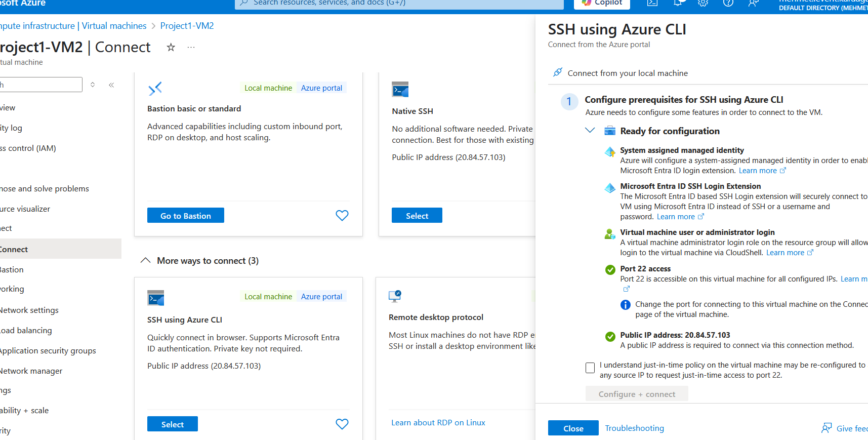Tick the just-in-time policy understanding checkbox
Screen dimensions: 868x440
590,368
